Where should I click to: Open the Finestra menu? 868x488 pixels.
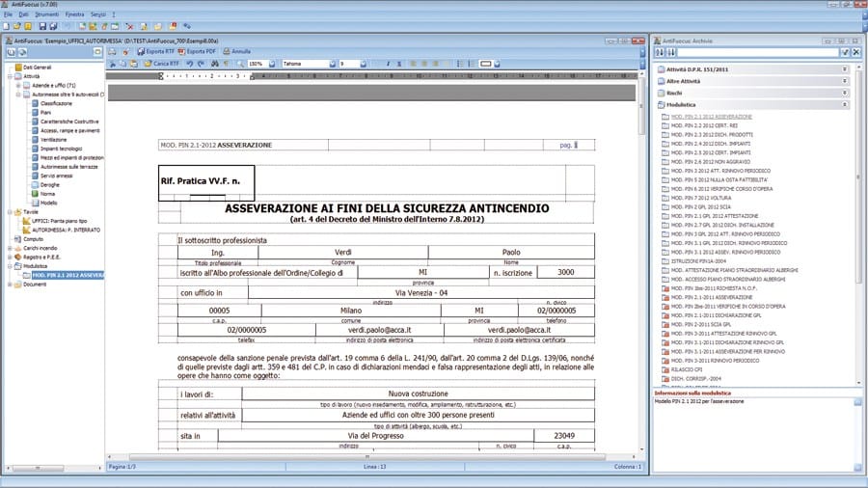coord(74,15)
